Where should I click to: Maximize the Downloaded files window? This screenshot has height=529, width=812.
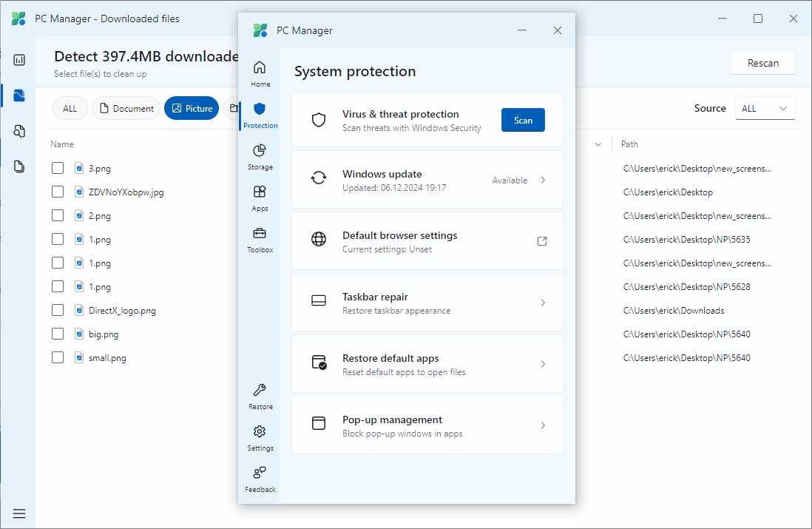[x=757, y=18]
